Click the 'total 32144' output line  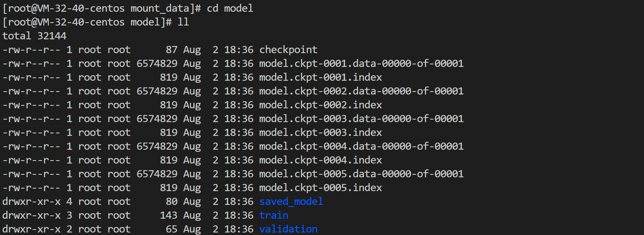tap(34, 36)
